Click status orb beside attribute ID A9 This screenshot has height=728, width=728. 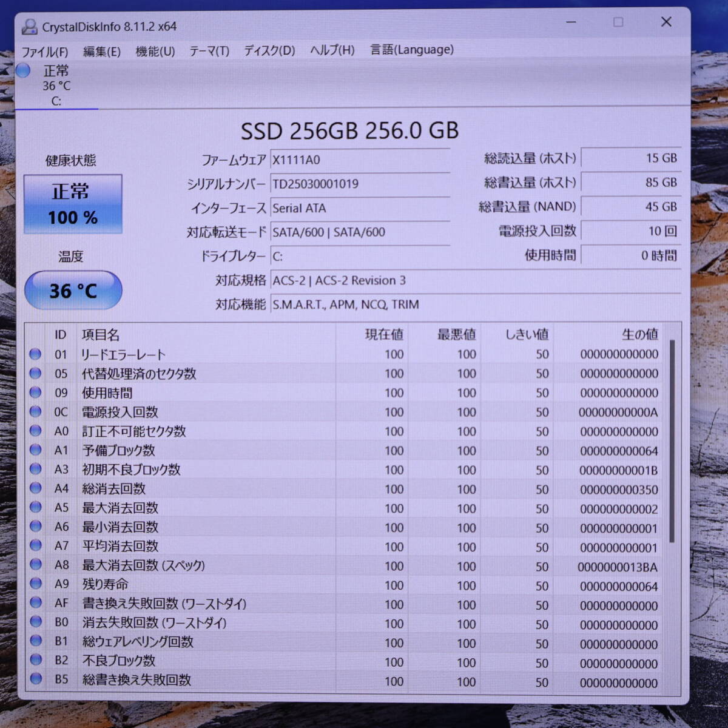[x=35, y=584]
